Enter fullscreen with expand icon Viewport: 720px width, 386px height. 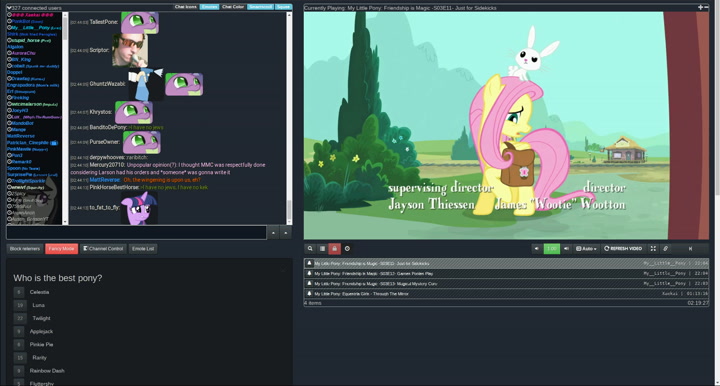coord(653,249)
